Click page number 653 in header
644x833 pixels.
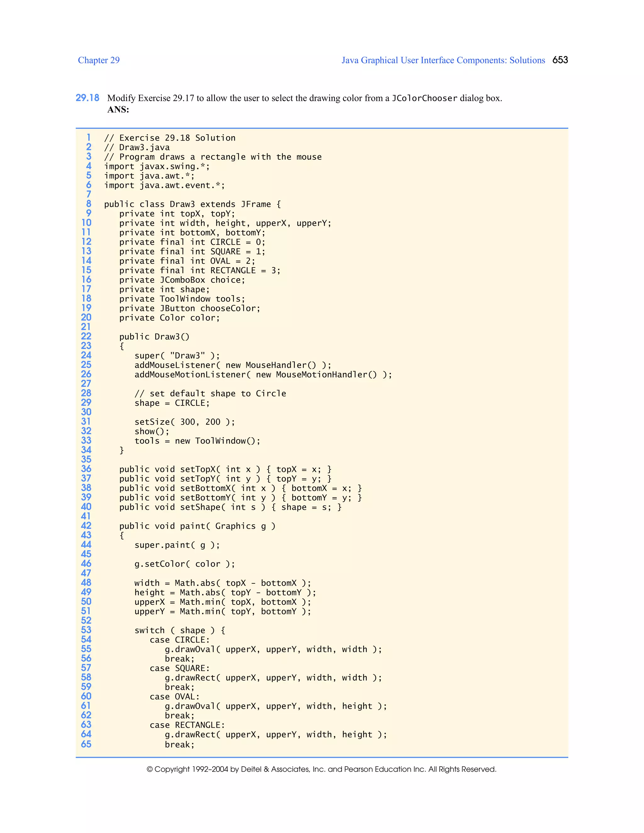tap(560, 60)
